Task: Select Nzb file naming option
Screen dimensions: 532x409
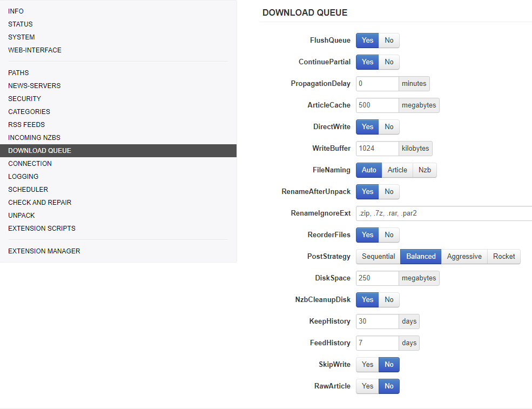Action: [x=425, y=170]
